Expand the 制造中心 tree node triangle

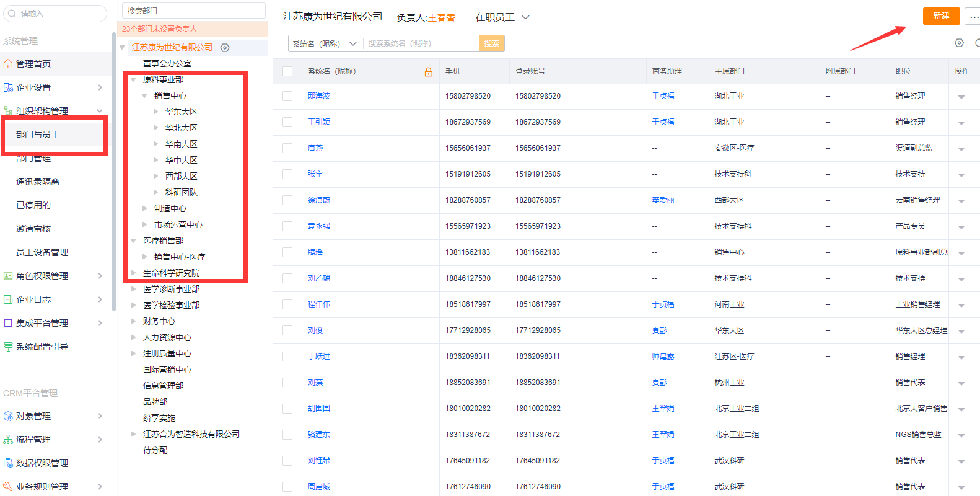pos(144,208)
